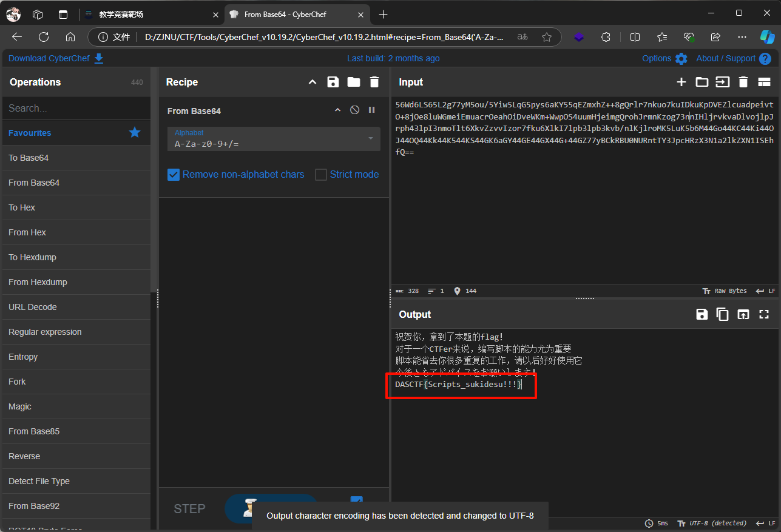Choose the From Base92 operation
This screenshot has width=781, height=532.
[x=76, y=506]
